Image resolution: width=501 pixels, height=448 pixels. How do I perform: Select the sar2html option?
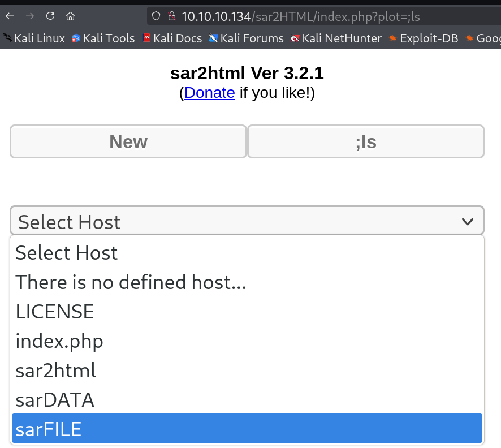(x=247, y=371)
